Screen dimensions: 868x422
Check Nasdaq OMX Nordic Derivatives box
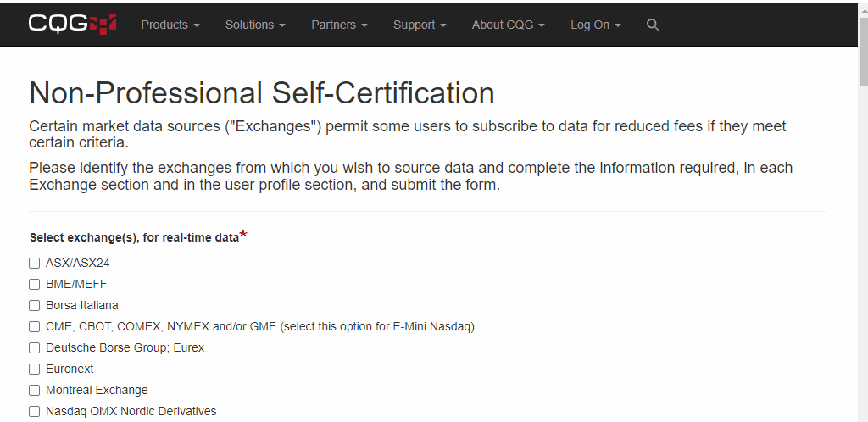(x=34, y=412)
